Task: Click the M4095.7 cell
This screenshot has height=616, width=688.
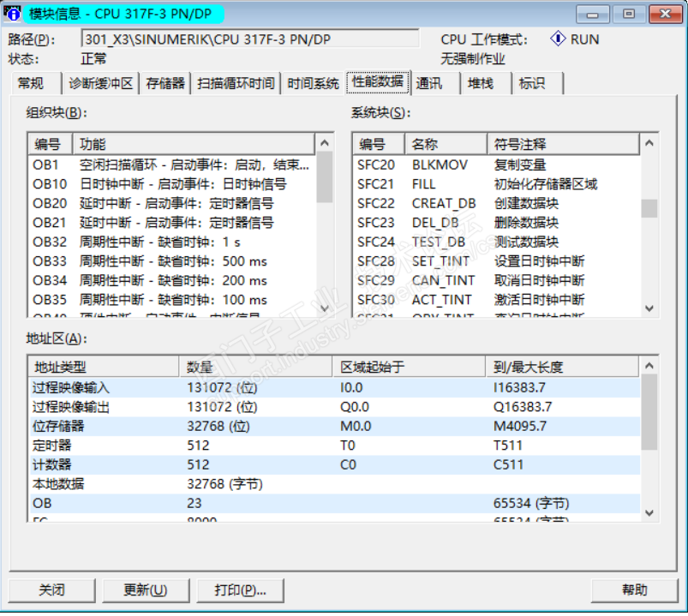Action: coord(520,427)
